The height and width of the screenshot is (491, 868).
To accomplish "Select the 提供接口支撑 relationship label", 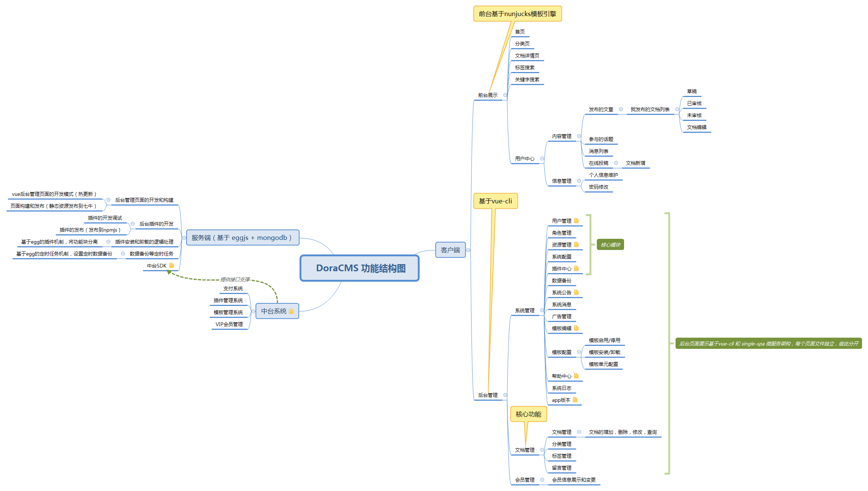I will tap(235, 279).
